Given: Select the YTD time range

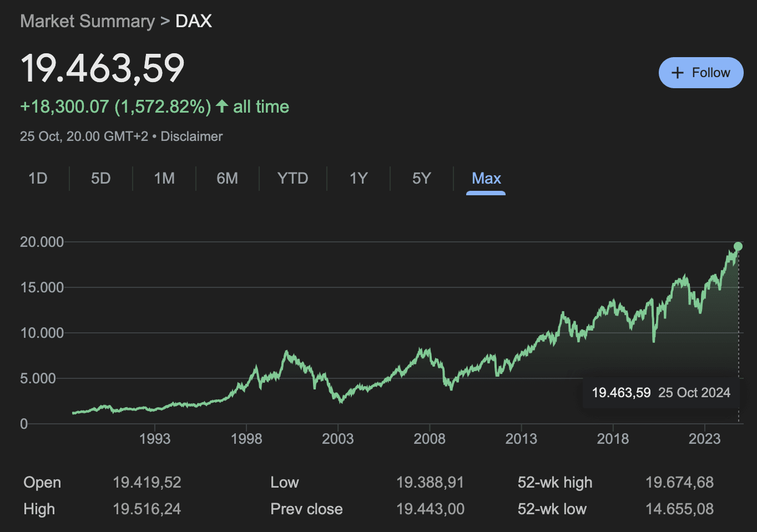Looking at the screenshot, I should (x=292, y=178).
